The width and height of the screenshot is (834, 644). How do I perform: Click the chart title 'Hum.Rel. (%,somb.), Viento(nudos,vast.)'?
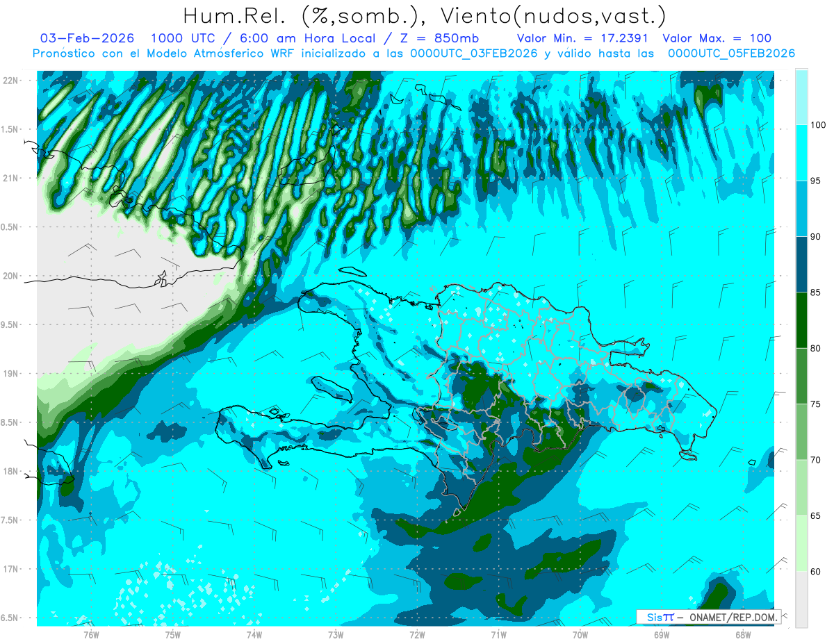(425, 15)
